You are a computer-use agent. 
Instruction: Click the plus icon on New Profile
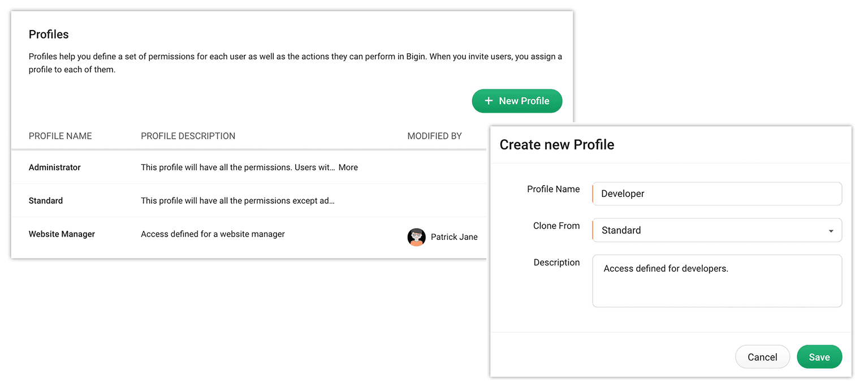489,101
